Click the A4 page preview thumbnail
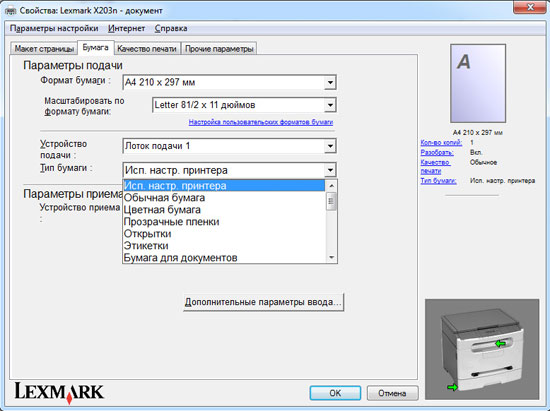550x411 pixels. pyautogui.click(x=478, y=83)
